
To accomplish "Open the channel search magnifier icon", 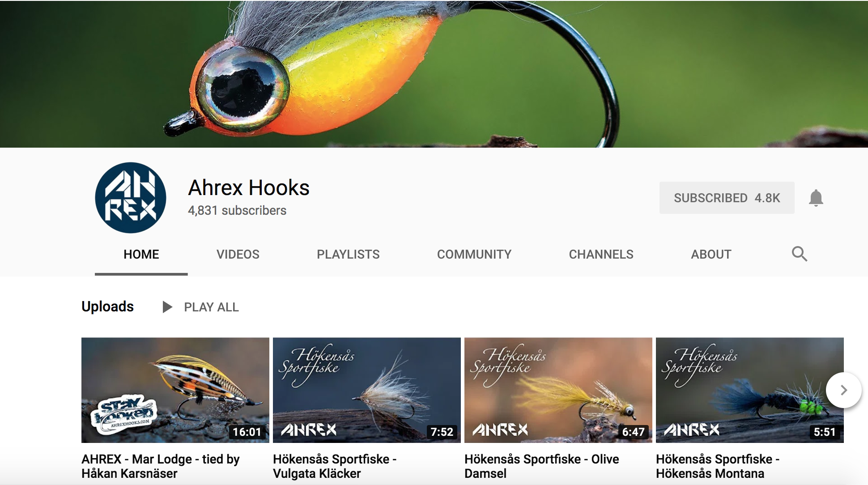I will [x=800, y=254].
